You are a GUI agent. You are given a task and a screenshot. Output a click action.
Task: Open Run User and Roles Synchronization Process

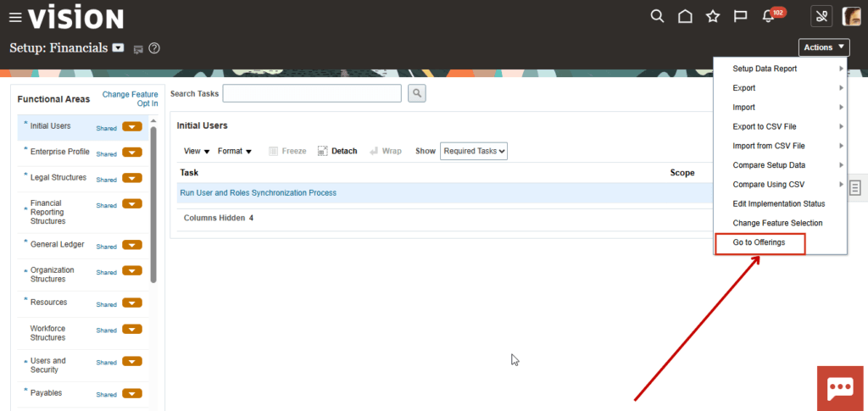click(258, 193)
